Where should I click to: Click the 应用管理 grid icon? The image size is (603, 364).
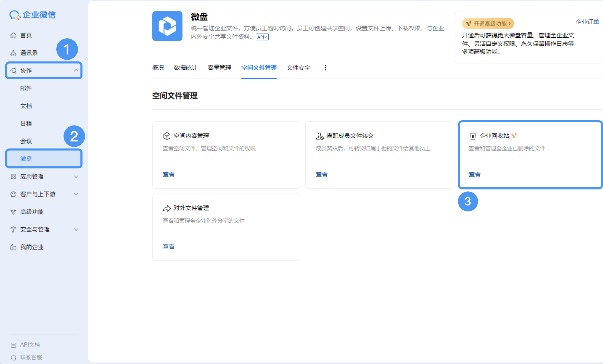(13, 176)
